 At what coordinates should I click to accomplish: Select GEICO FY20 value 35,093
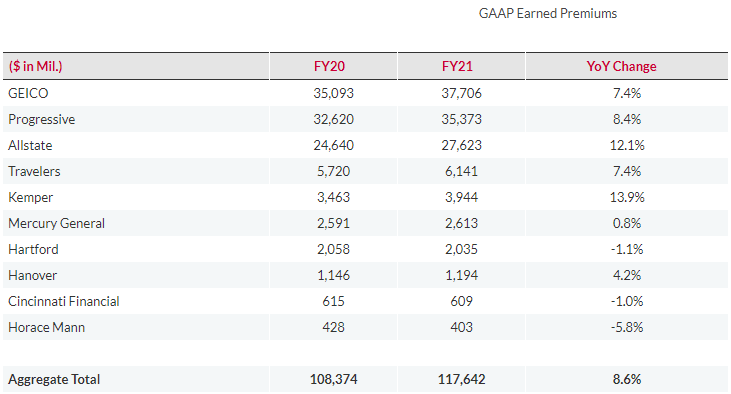[x=333, y=93]
